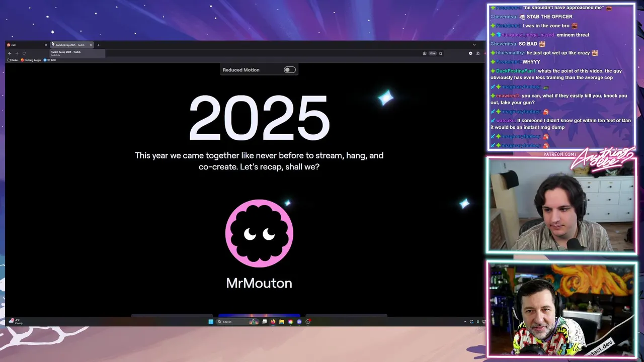Open the Dailies bookmarks folder
Image resolution: width=644 pixels, height=362 pixels.
[x=13, y=60]
